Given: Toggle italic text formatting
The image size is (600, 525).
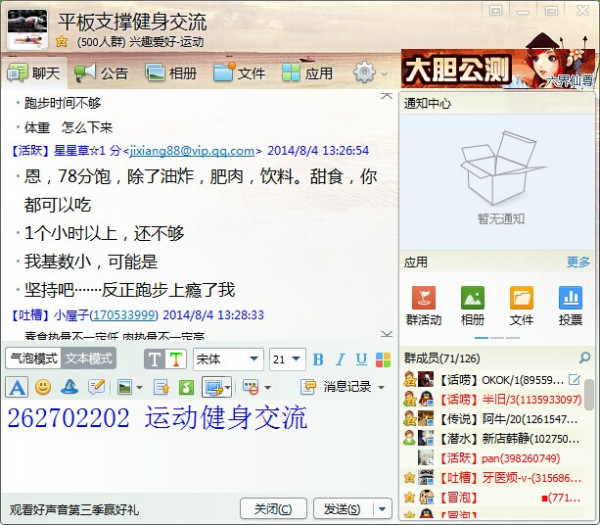Looking at the screenshot, I should pyautogui.click(x=340, y=359).
